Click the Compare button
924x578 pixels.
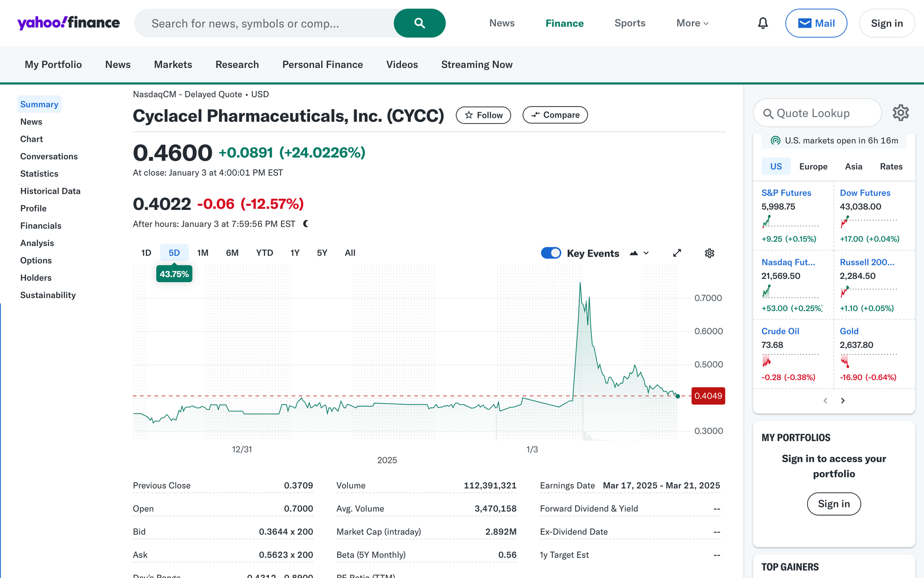[x=555, y=115]
